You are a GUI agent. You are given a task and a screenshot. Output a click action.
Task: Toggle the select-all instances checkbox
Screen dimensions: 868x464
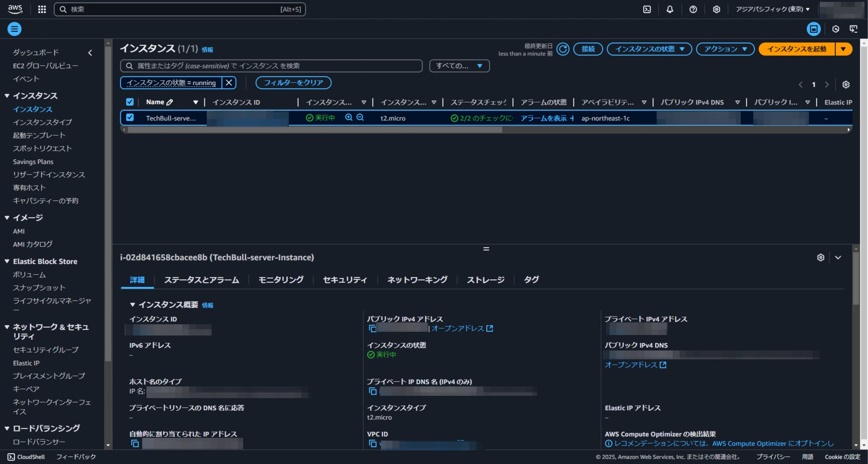coord(130,102)
